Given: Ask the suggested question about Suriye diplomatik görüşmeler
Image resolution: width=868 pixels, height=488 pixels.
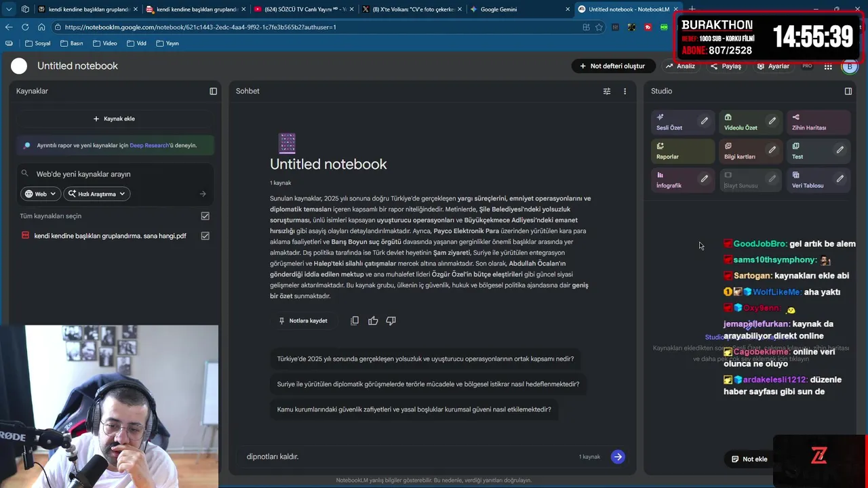Looking at the screenshot, I should click(x=428, y=384).
